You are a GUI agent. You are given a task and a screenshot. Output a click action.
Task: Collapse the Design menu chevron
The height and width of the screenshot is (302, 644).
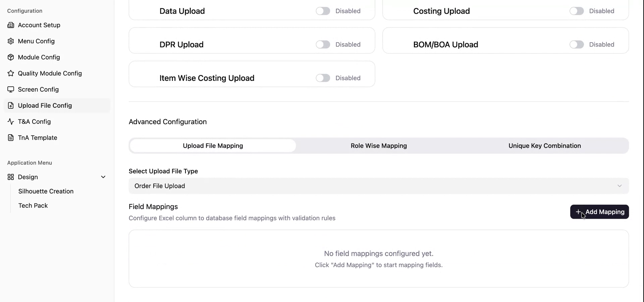point(103,177)
